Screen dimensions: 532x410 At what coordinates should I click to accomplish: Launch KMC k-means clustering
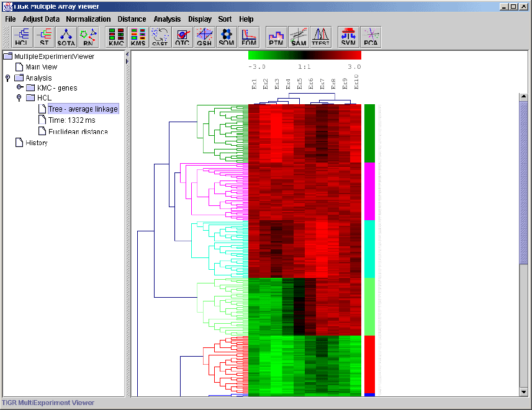click(117, 37)
